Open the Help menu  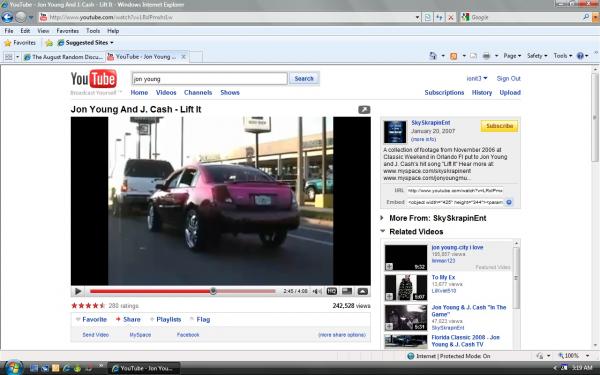(113, 31)
